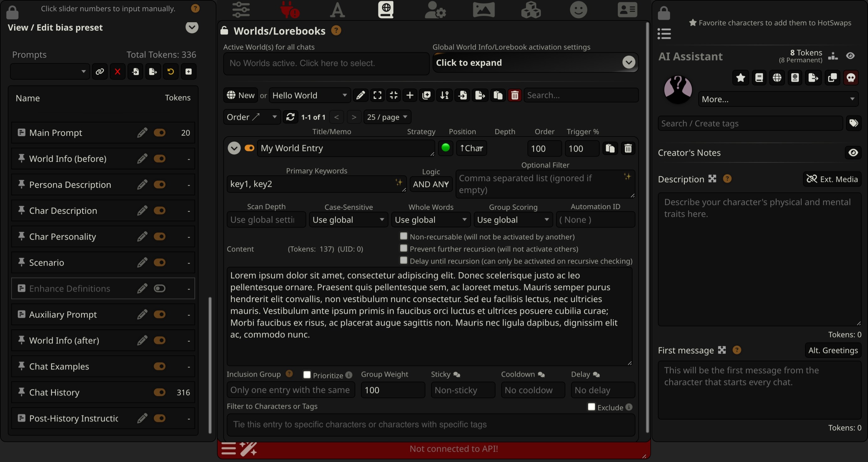The width and height of the screenshot is (868, 462).
Task: Open the Hello World lorebook dropdown
Action: click(x=309, y=96)
